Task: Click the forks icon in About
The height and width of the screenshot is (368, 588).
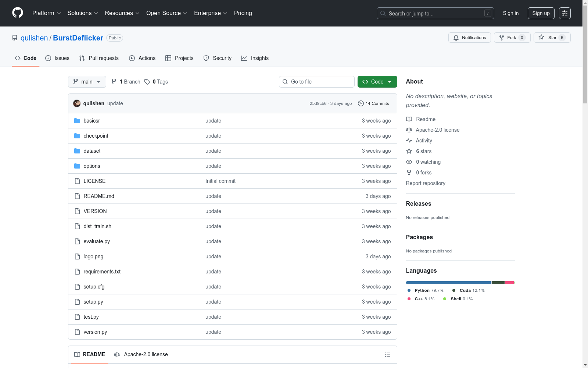Action: pos(409,173)
